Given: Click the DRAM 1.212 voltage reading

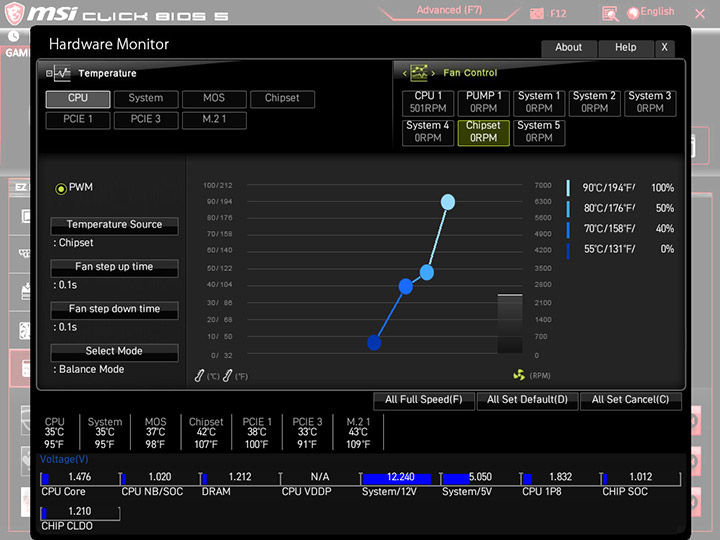Looking at the screenshot, I should pyautogui.click(x=240, y=477).
